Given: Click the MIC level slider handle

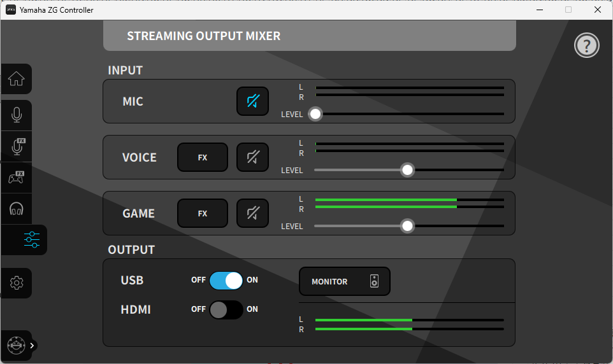Looking at the screenshot, I should coord(315,114).
